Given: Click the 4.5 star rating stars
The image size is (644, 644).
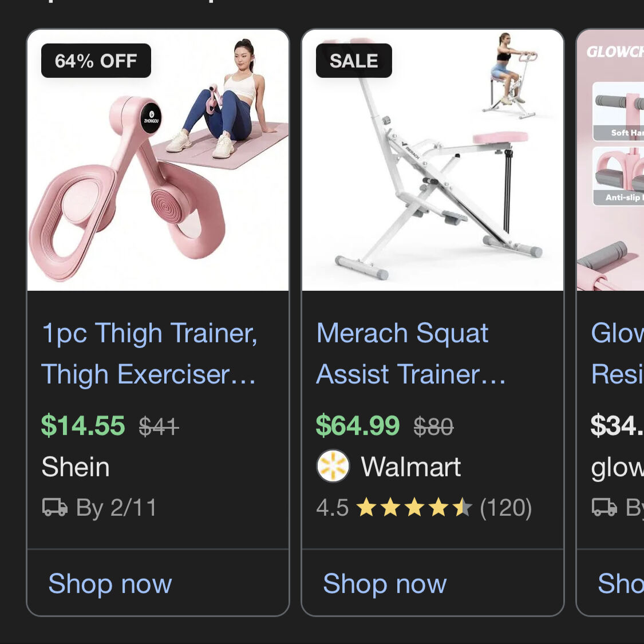Looking at the screenshot, I should click(414, 507).
